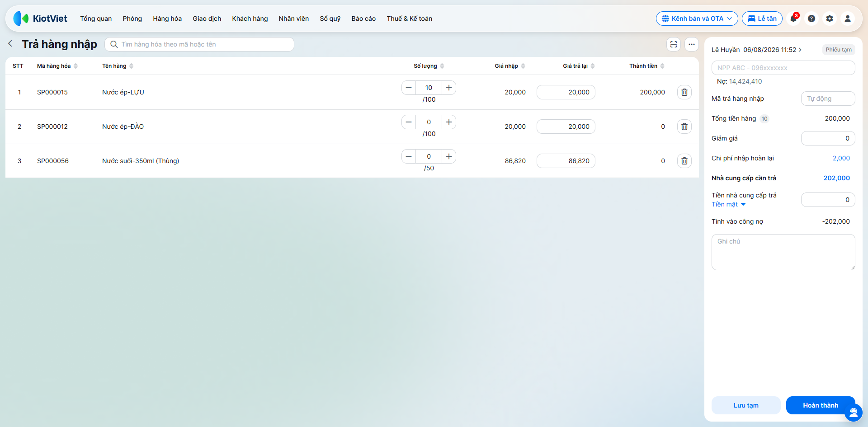868x427 pixels.
Task: Open the settings gear icon
Action: click(x=830, y=19)
